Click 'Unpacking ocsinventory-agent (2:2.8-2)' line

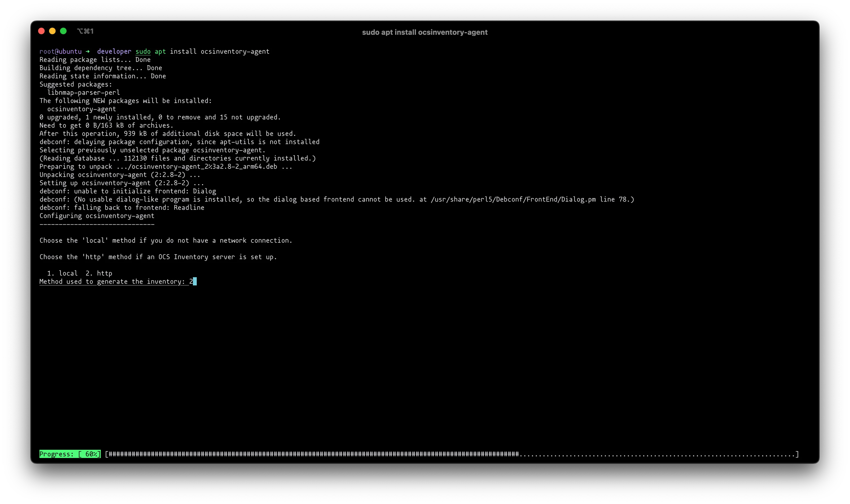pyautogui.click(x=120, y=174)
